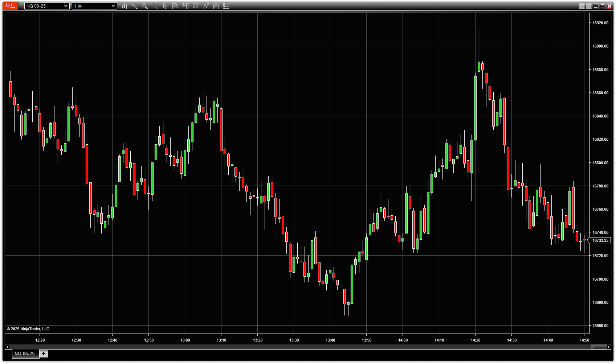Open the bar type chart style icon
The image size is (616, 364).
(x=125, y=6)
